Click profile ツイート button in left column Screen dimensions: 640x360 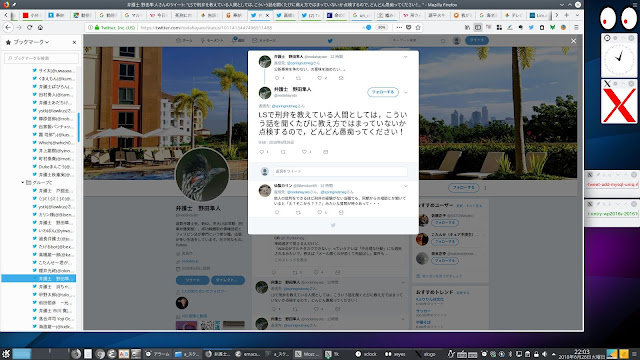(193, 280)
